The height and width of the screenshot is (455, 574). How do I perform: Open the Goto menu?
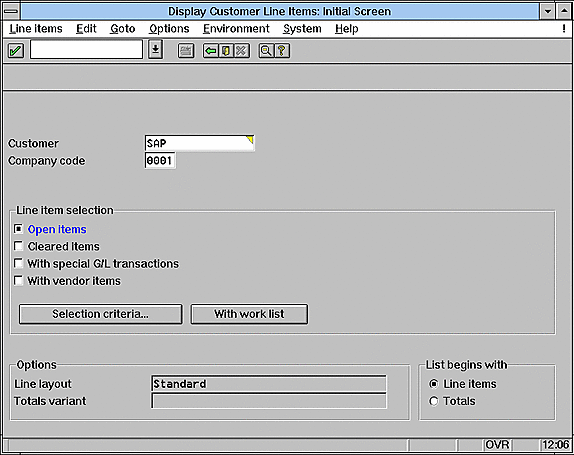point(123,29)
